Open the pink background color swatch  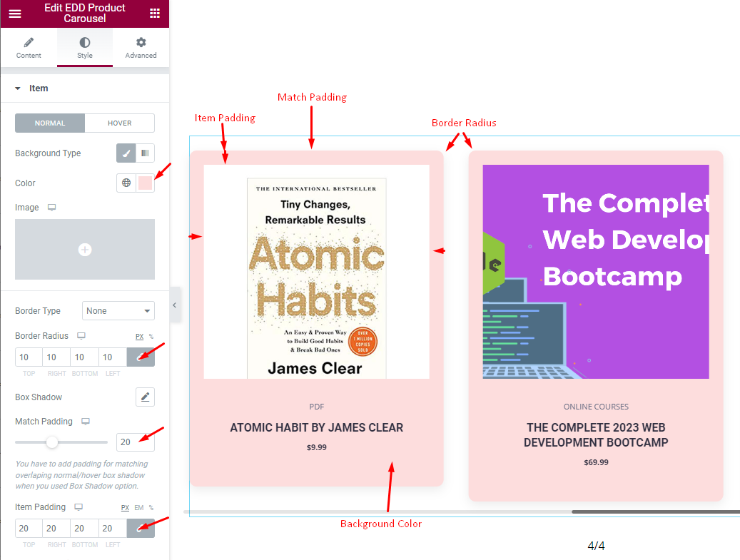click(146, 183)
